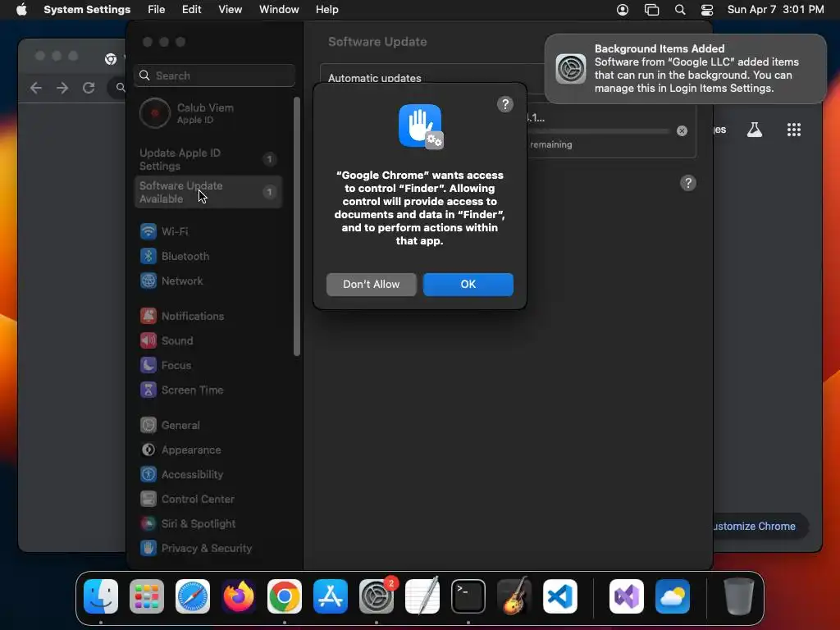Click the System Settings search field
Viewport: 840px width, 630px height.
pos(214,75)
